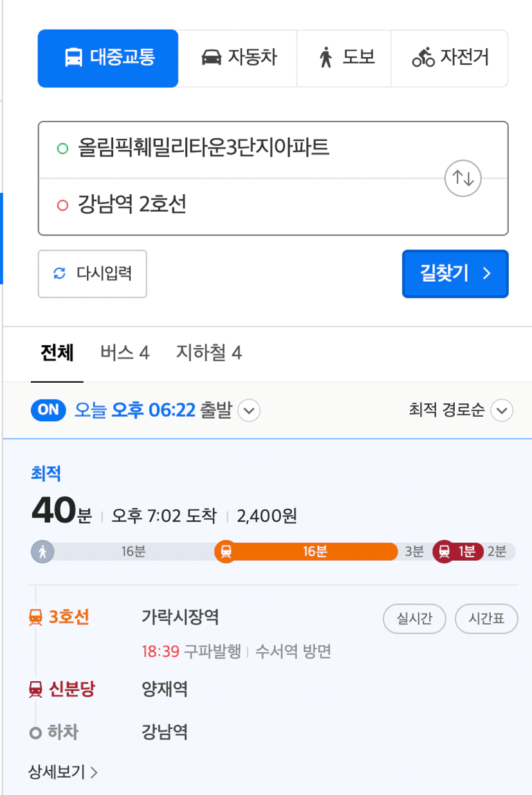The image size is (532, 795).
Task: Click the walking icon on the route bar
Action: (43, 551)
